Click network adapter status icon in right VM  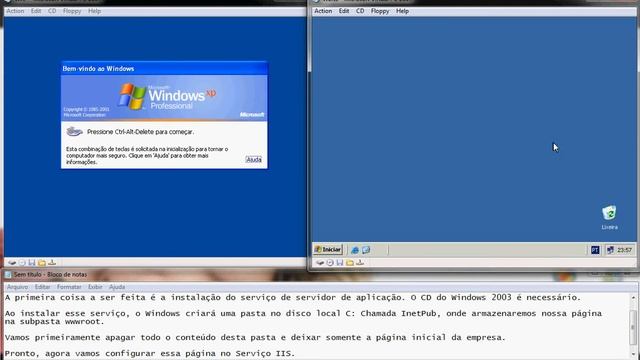(360, 262)
